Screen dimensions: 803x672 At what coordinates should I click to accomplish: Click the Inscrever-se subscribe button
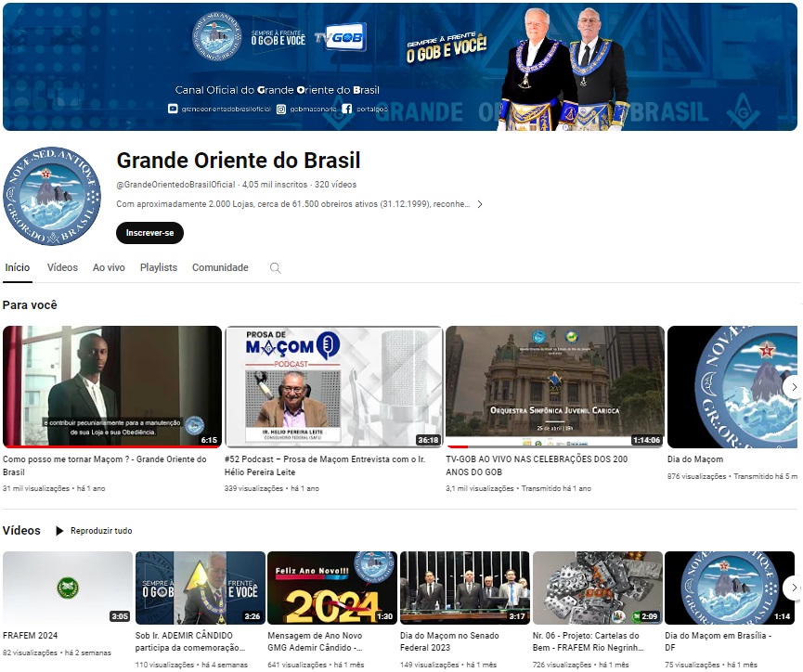149,233
